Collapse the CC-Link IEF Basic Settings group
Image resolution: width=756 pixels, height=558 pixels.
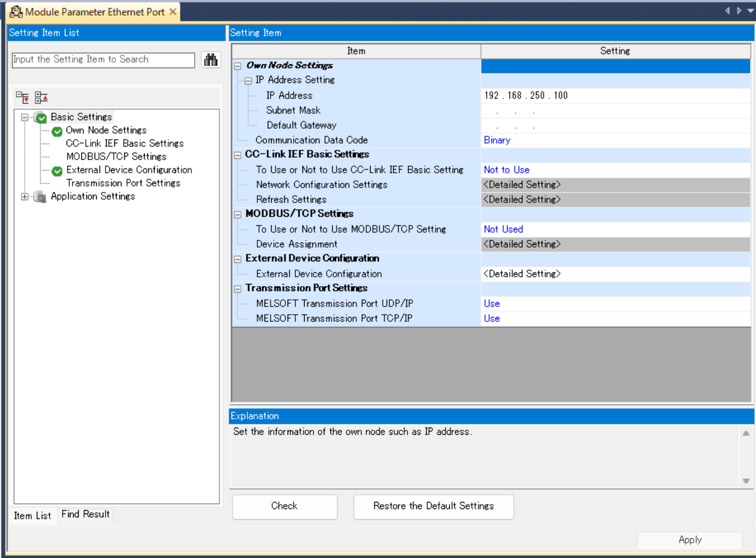[238, 155]
